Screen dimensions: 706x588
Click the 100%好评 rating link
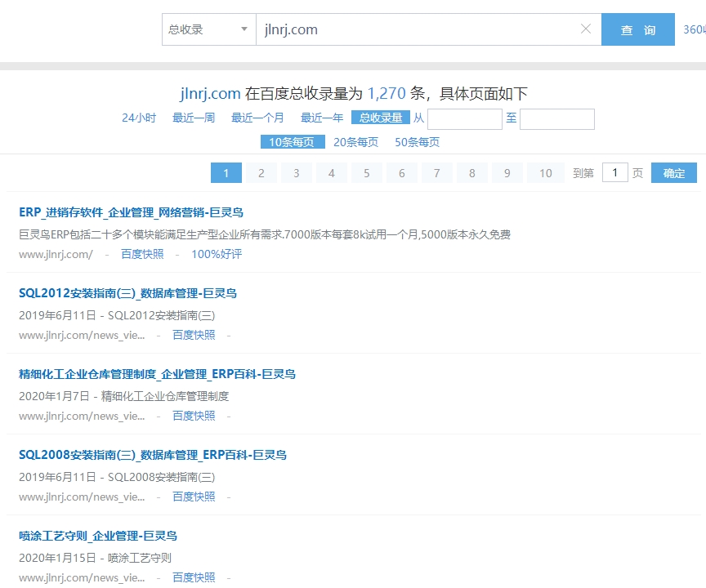[x=217, y=254]
